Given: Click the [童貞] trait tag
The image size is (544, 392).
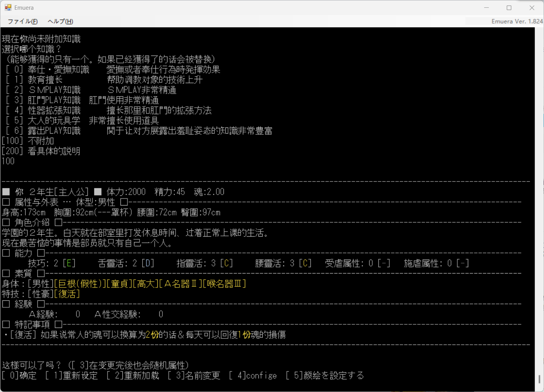Looking at the screenshot, I should tap(120, 284).
